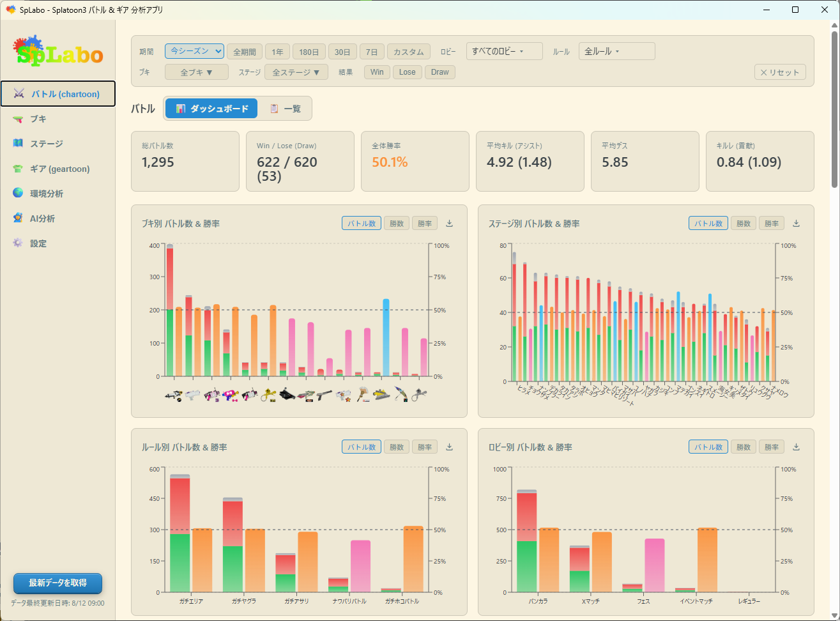Show 勝率 in ステージ別 chart
Image resolution: width=840 pixels, height=621 pixels.
(x=772, y=224)
